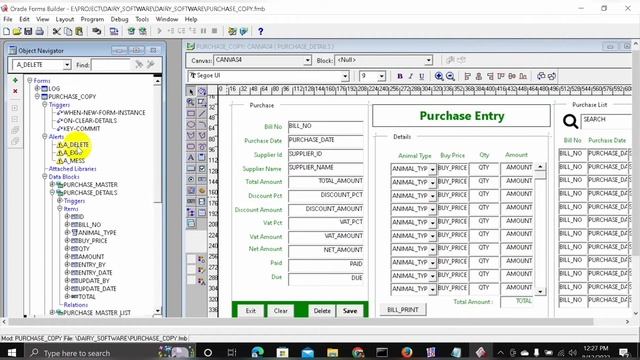This screenshot has height=360, width=640.
Task: Collapse the PURCHASE_COPY form node
Action: (38, 97)
